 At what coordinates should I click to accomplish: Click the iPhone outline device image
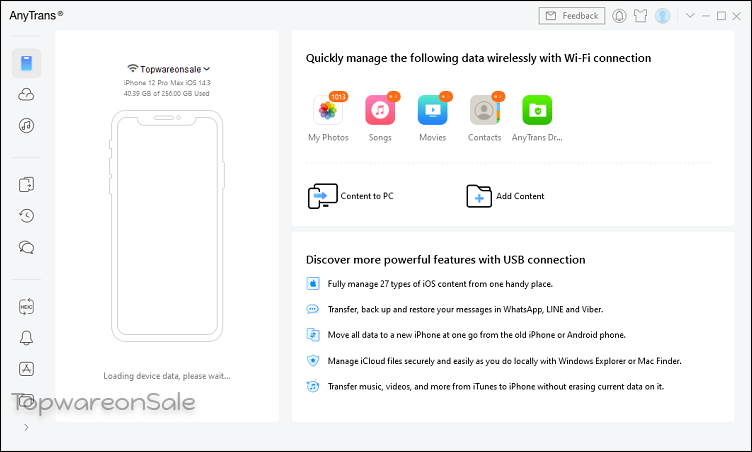(x=167, y=226)
